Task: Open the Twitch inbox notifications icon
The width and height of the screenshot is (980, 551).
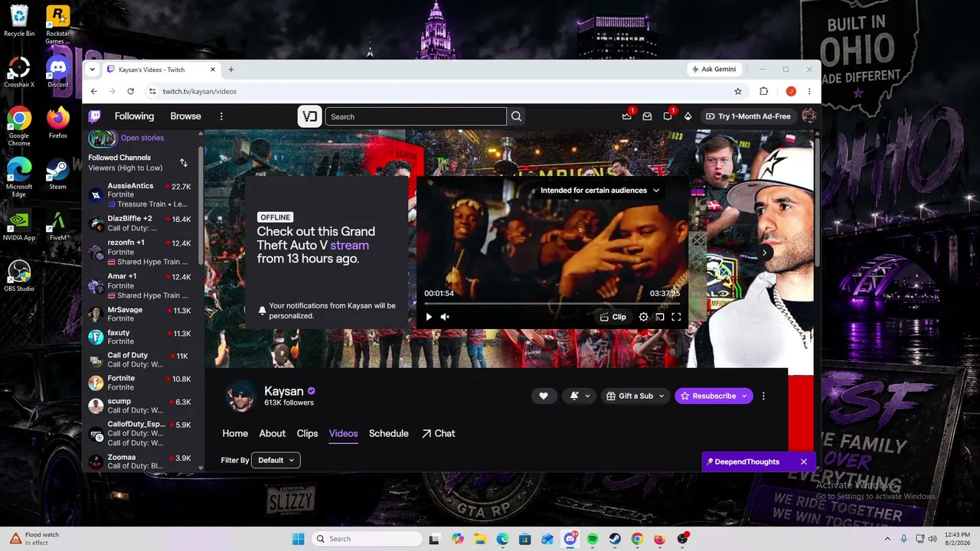Action: 647,116
